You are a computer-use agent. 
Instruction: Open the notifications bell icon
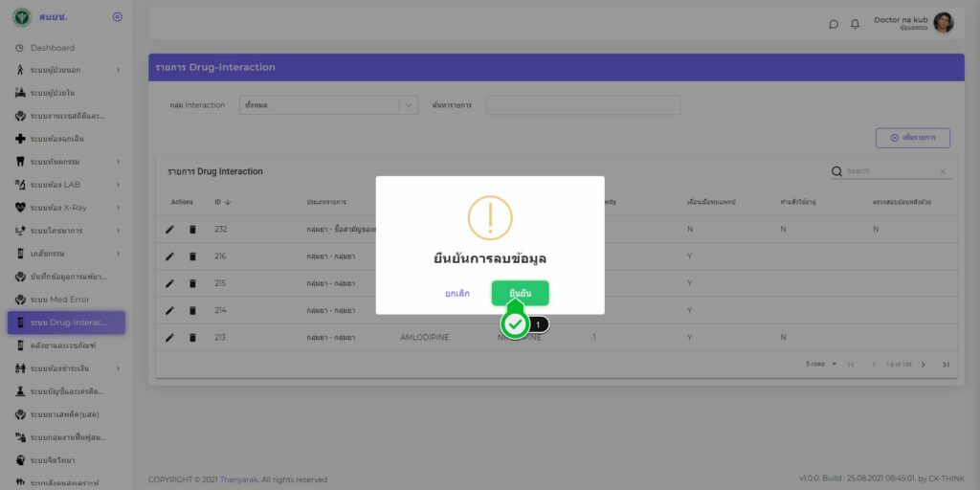pos(855,24)
